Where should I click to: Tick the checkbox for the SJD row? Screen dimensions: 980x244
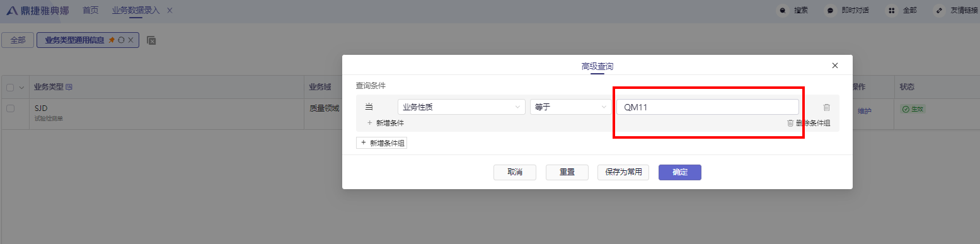[x=10, y=108]
